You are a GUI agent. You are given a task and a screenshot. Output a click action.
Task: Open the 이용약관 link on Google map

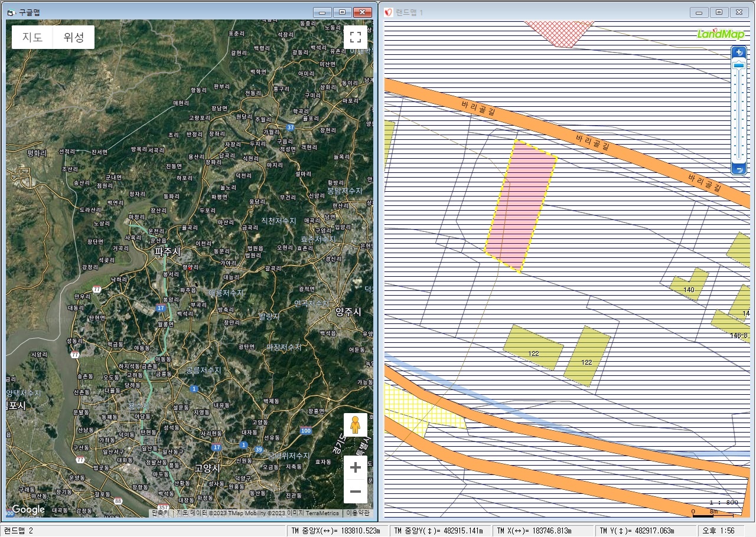(x=358, y=513)
